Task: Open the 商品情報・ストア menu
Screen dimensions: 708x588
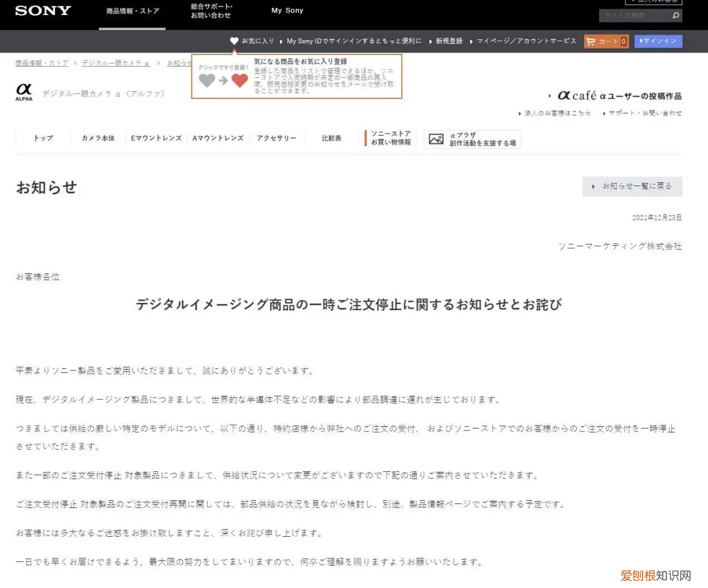Action: (132, 11)
